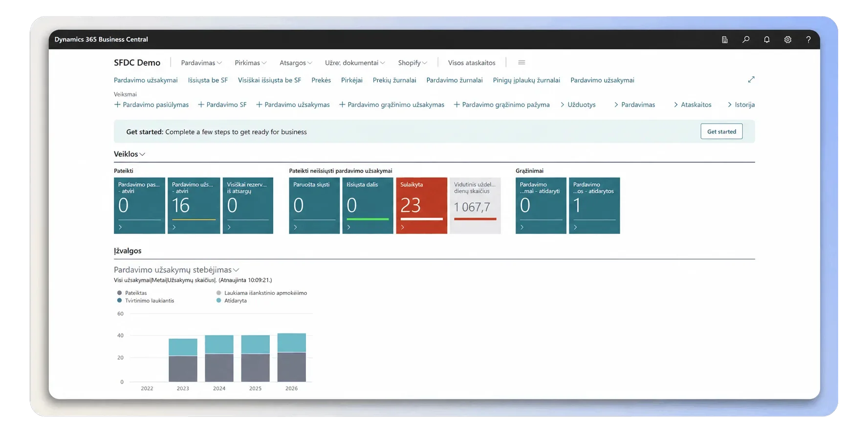This screenshot has height=433, width=868.
Task: Click the Get started button
Action: (x=721, y=131)
